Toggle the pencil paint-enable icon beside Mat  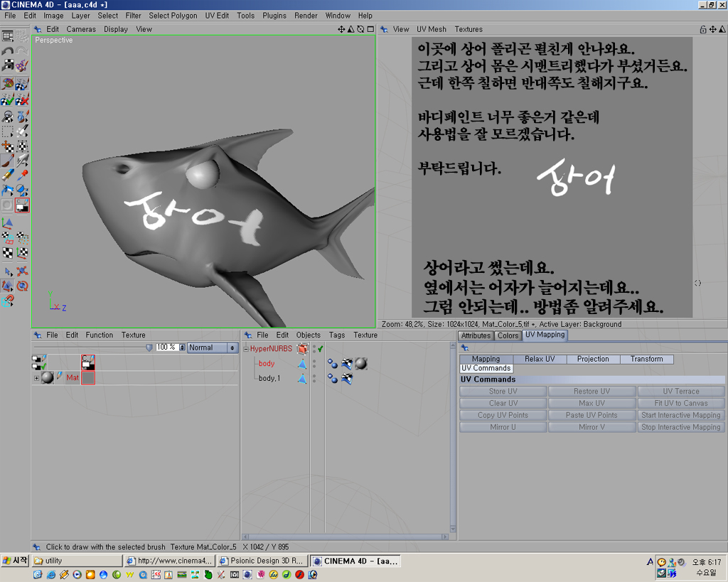coord(60,377)
